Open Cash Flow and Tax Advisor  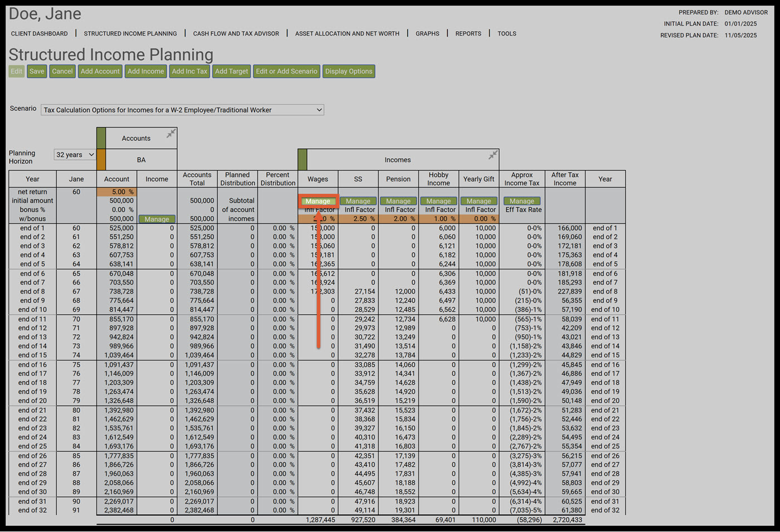click(236, 33)
